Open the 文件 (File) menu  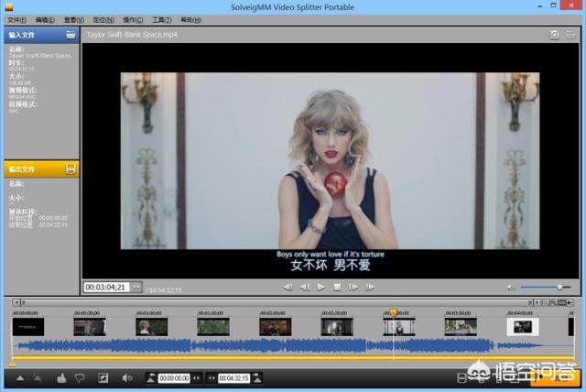click(x=16, y=19)
